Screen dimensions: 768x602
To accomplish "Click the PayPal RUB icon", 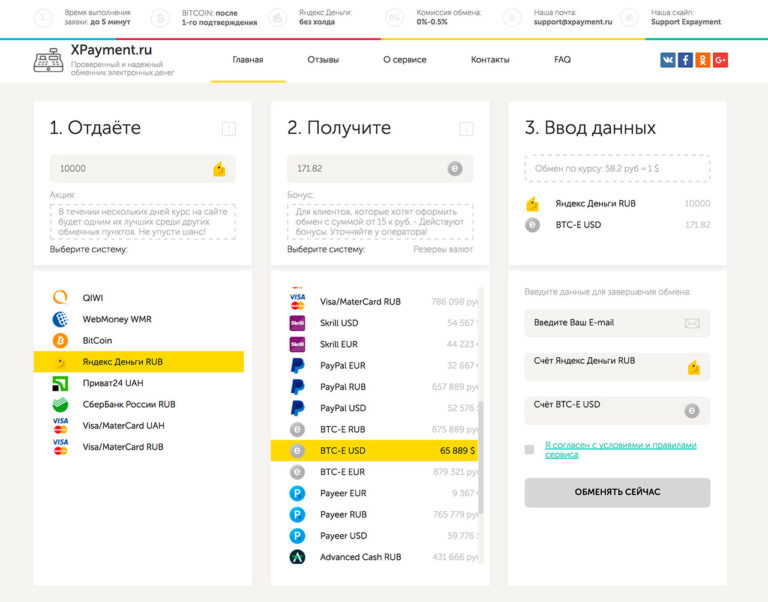I will [297, 387].
